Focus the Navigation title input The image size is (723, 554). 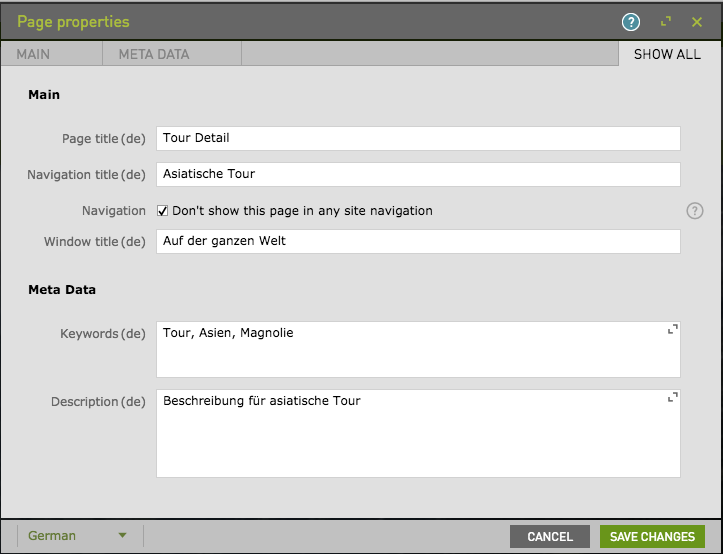point(418,174)
